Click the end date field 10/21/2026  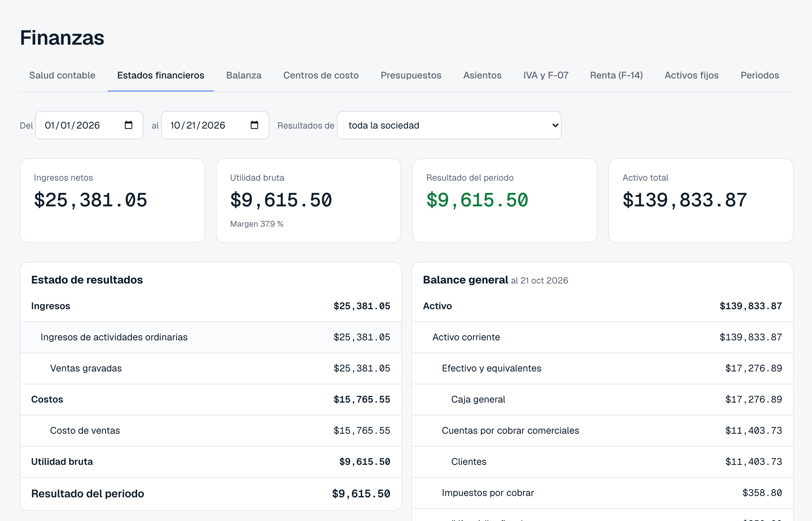(x=215, y=125)
